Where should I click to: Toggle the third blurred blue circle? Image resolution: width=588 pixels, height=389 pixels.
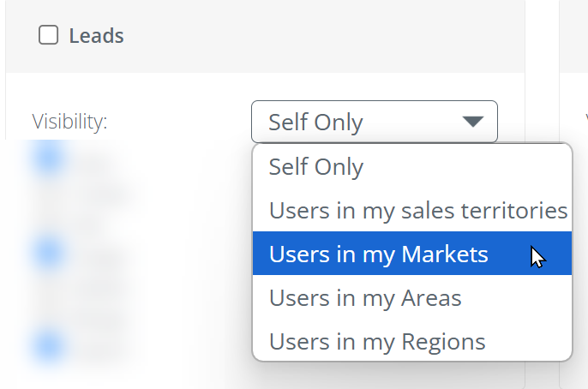48,345
